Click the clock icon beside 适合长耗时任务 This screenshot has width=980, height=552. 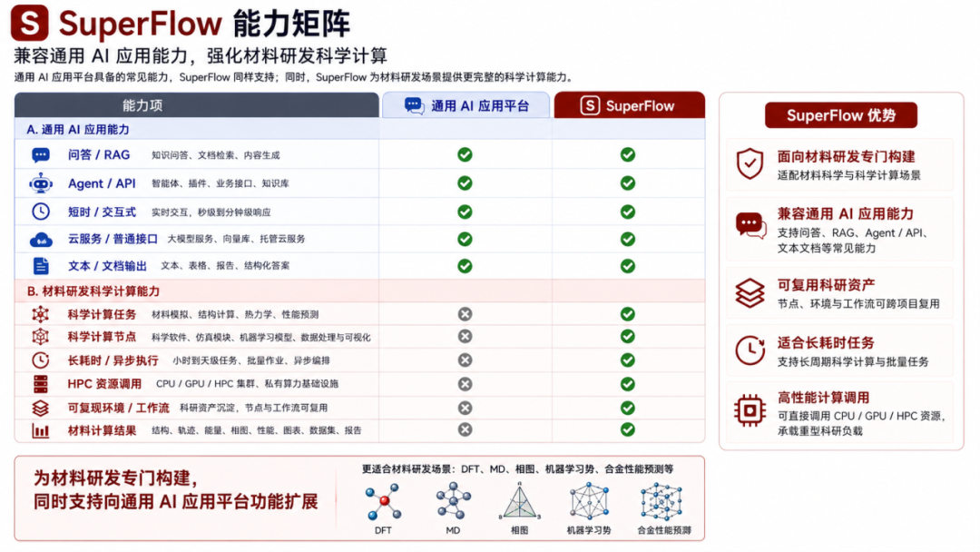(x=750, y=350)
